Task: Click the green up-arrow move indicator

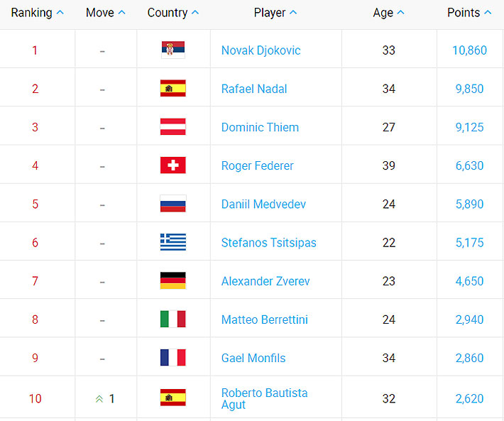Action: point(99,399)
